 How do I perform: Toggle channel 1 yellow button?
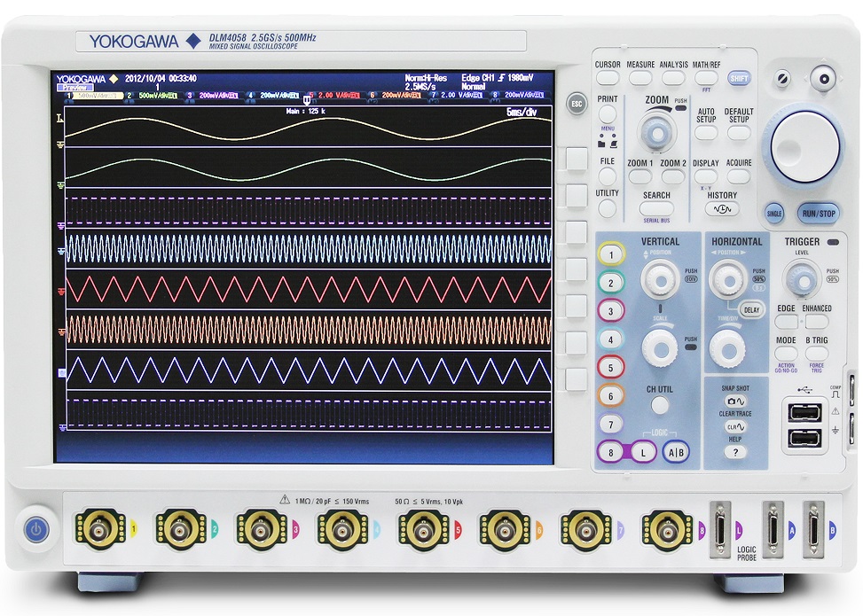[610, 254]
